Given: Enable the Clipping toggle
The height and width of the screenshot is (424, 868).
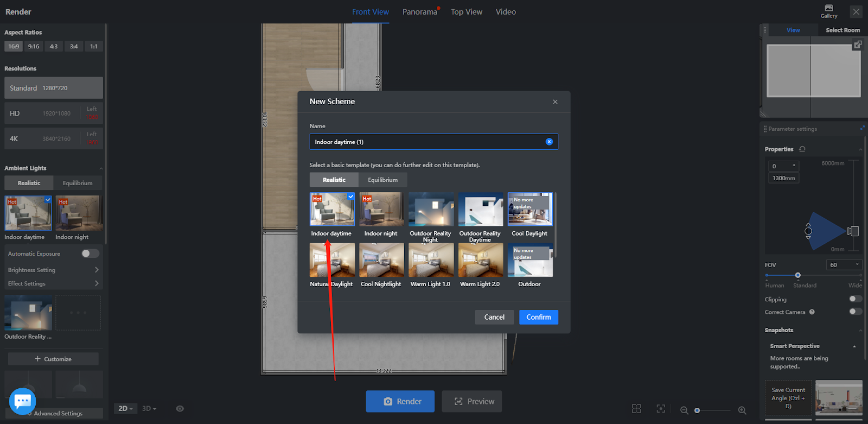Looking at the screenshot, I should click(x=855, y=299).
